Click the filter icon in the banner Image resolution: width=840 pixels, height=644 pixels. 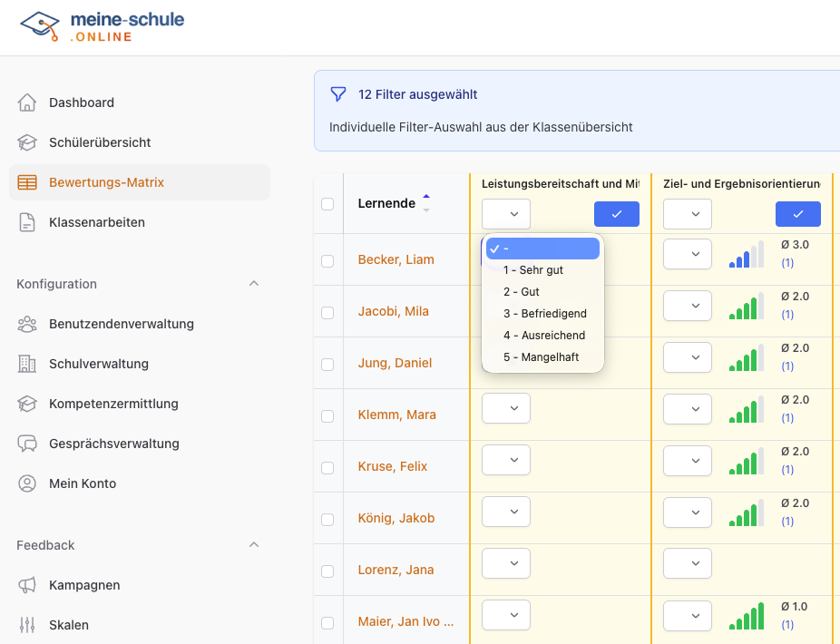click(338, 93)
